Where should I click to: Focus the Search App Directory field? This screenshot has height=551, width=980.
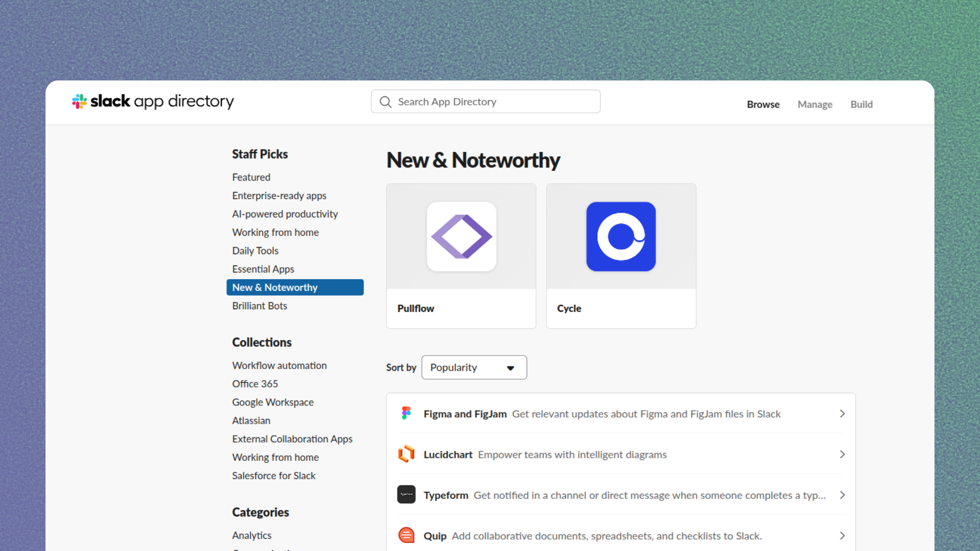(486, 101)
